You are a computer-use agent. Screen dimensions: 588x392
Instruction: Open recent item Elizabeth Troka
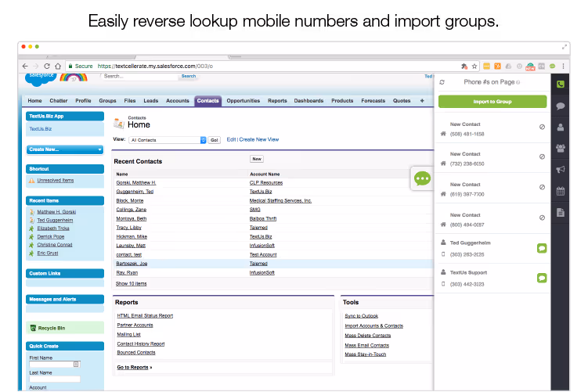click(x=53, y=228)
